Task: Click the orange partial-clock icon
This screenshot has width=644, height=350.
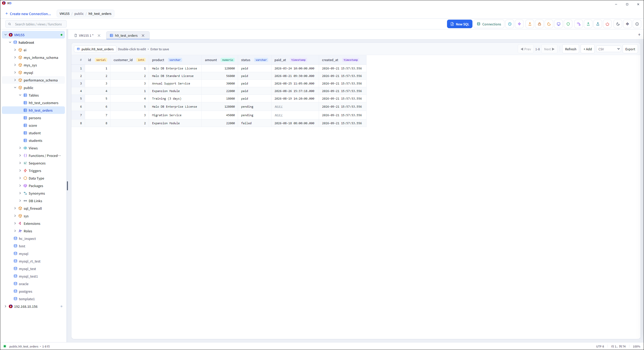Action: pyautogui.click(x=549, y=24)
